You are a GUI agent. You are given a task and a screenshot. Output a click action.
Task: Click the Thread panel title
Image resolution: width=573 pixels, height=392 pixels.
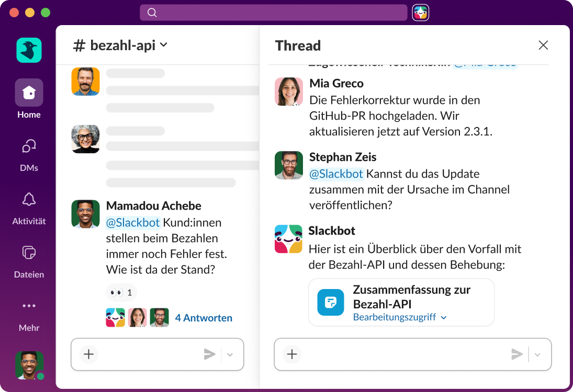298,45
